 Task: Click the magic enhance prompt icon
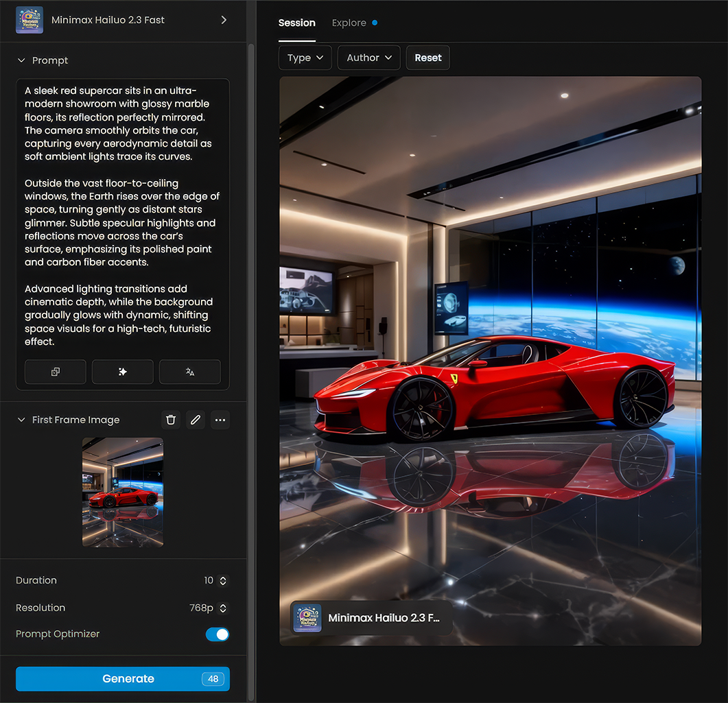123,372
